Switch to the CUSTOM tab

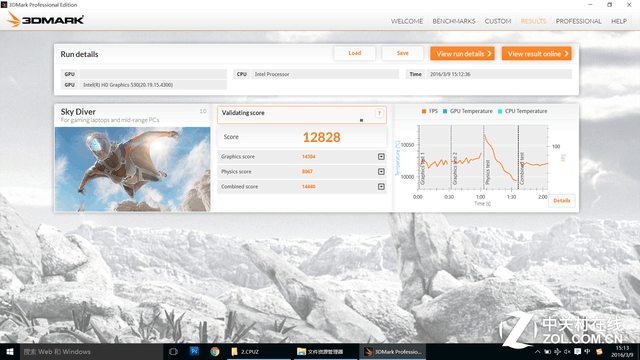(498, 21)
